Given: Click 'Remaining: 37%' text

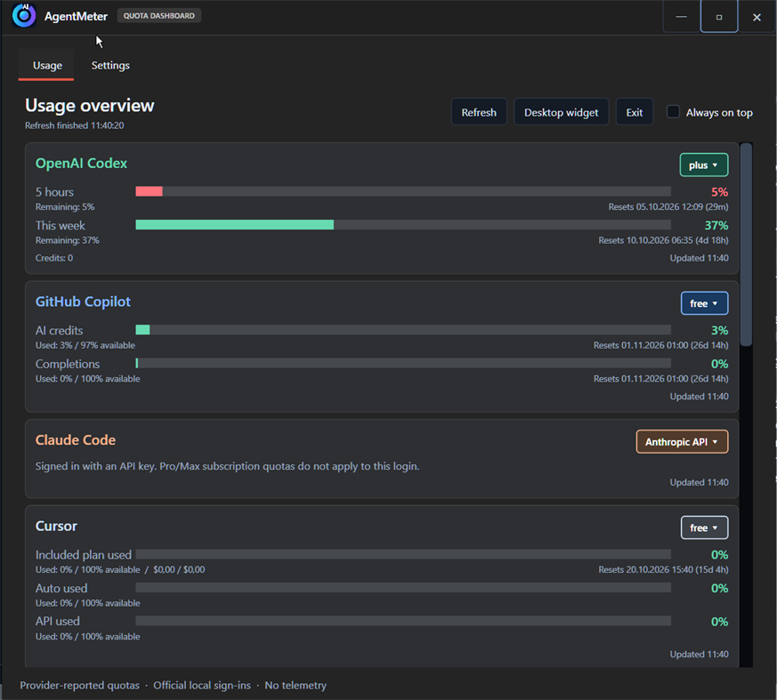Looking at the screenshot, I should click(x=68, y=240).
